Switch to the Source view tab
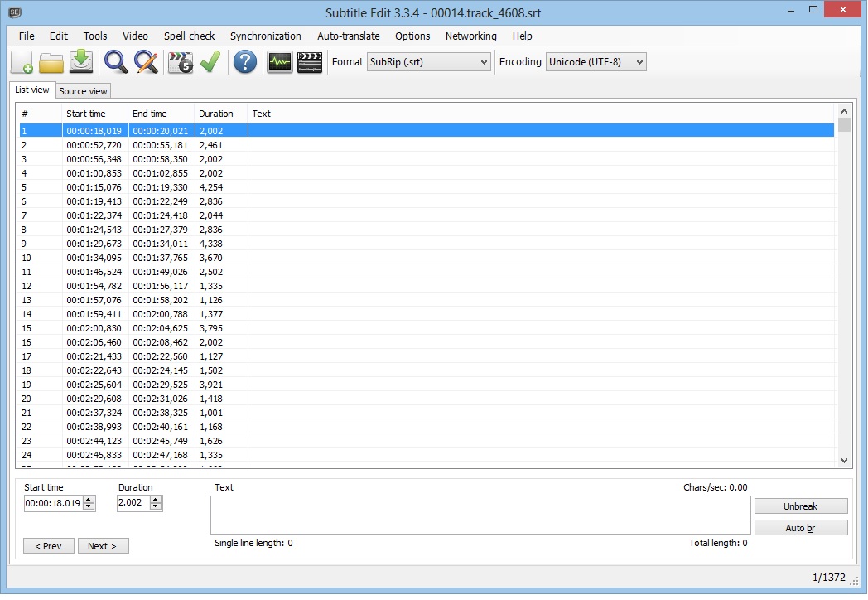 (83, 91)
